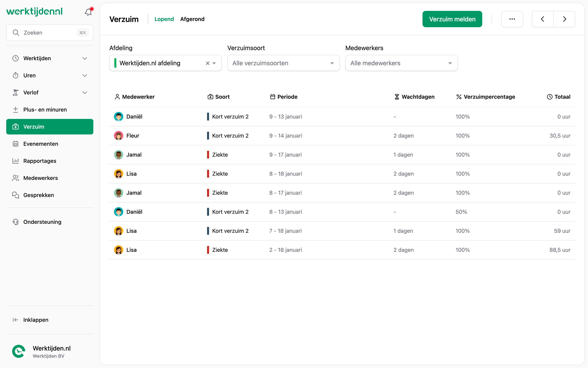The width and height of the screenshot is (588, 368).
Task: Click the Periode column calendar icon
Action: click(273, 97)
